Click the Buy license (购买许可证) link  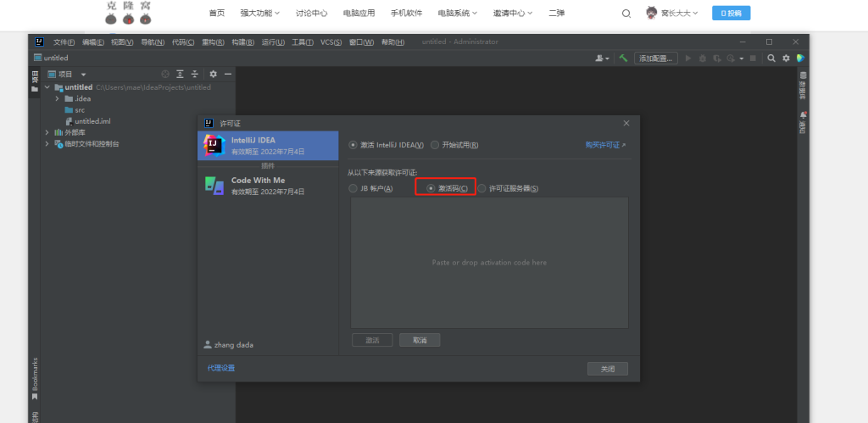(605, 145)
